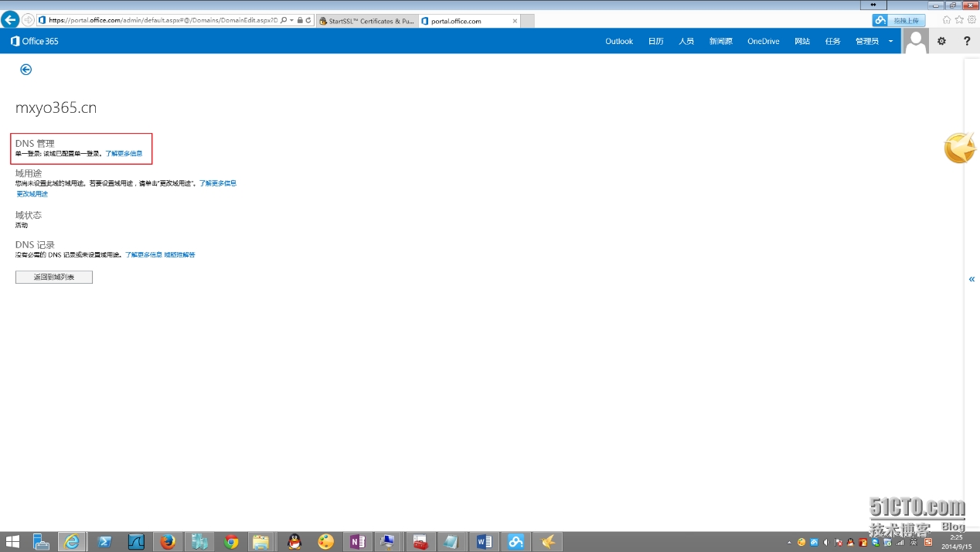Click the 返回到域列表 button
Screen dimensions: 980x552
54,277
